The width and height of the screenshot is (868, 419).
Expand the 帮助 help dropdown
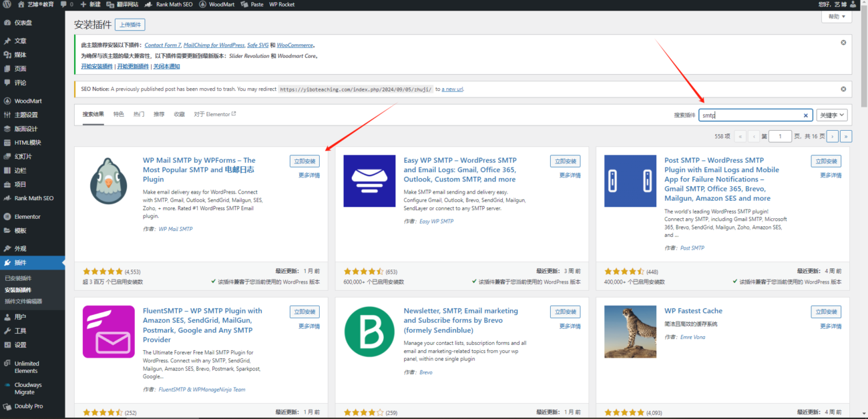click(837, 17)
